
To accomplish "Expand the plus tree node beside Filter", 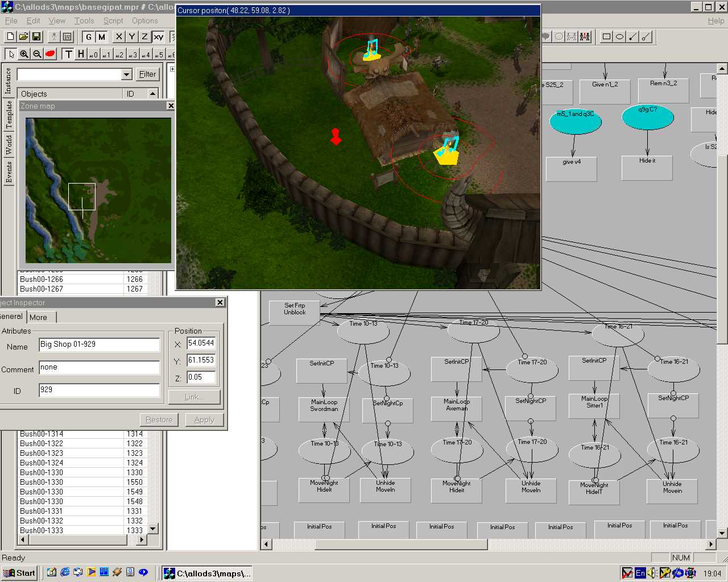I will tap(172, 69).
